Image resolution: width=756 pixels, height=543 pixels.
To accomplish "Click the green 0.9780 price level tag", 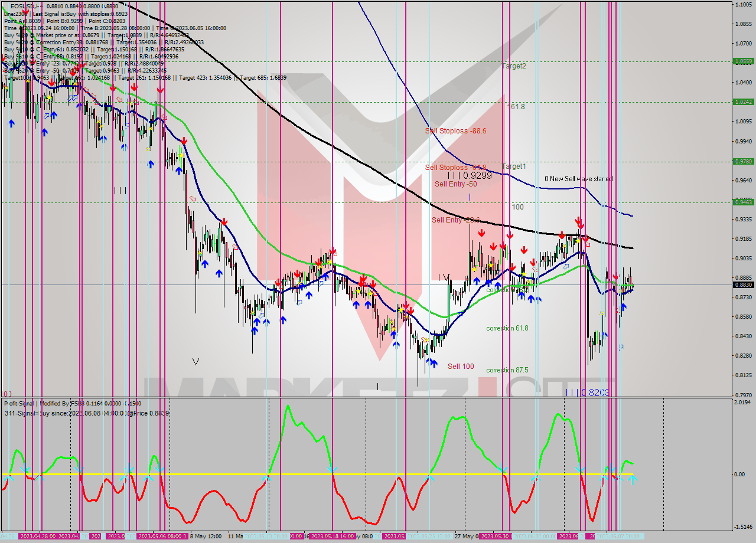I will 742,161.
